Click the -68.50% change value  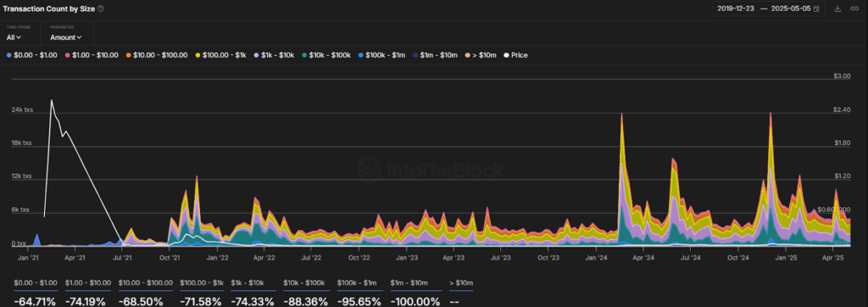pyautogui.click(x=141, y=301)
